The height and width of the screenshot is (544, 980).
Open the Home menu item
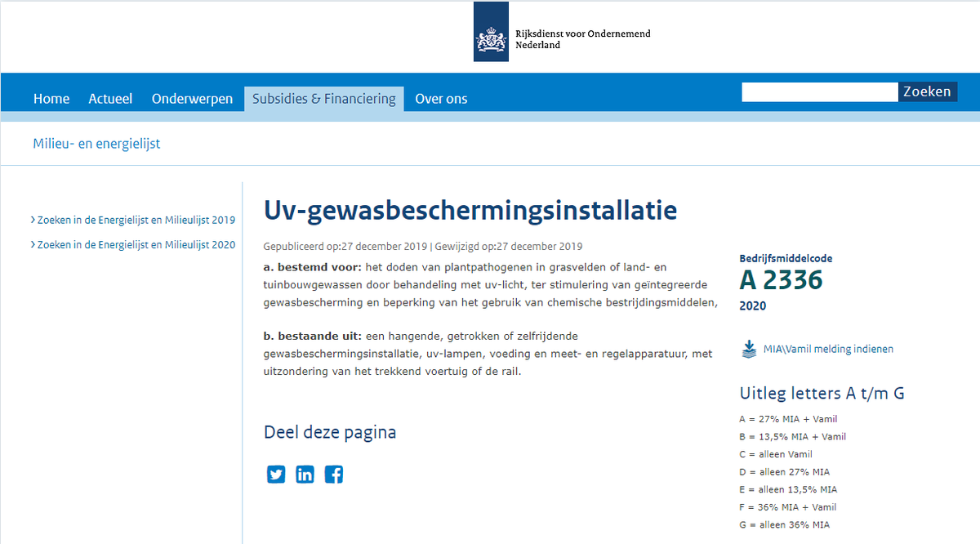point(51,98)
